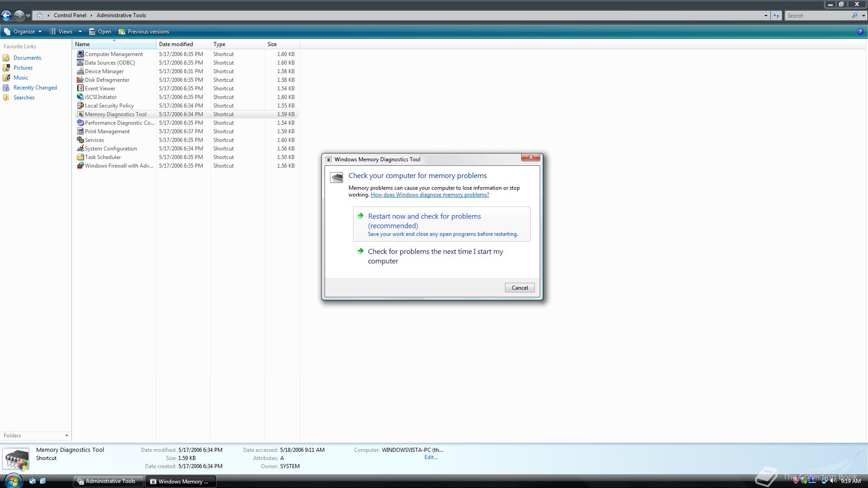Open the Documents favorite link
This screenshot has height=488, width=868.
pos(27,58)
